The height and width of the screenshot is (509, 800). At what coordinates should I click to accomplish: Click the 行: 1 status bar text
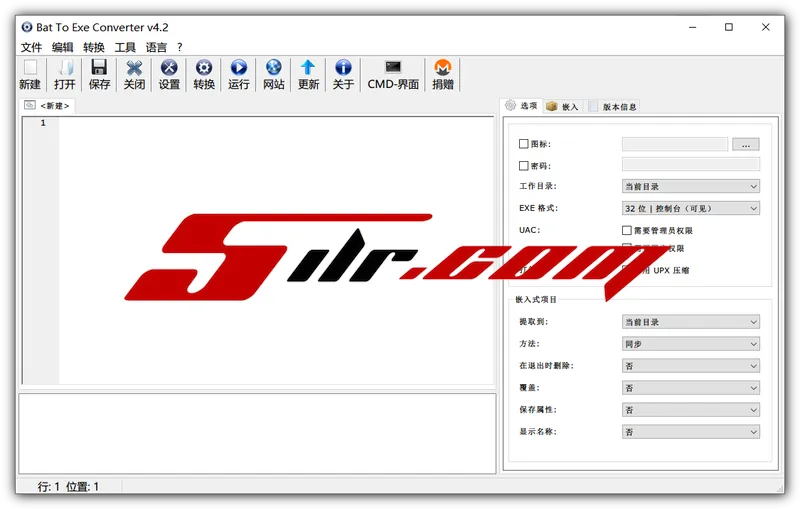pos(48,487)
